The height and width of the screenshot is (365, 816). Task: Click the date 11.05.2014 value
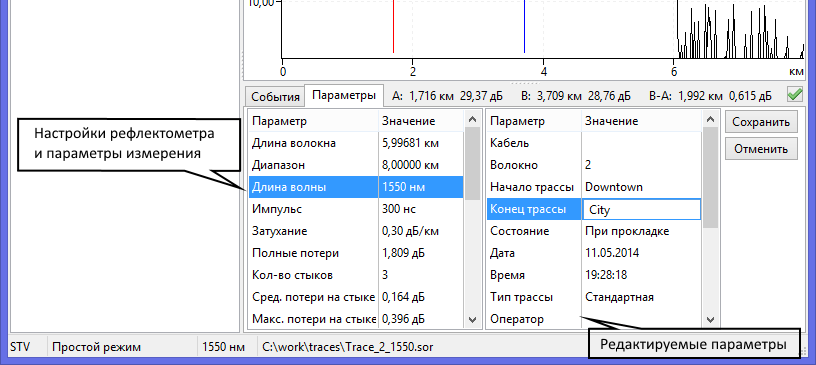(612, 253)
